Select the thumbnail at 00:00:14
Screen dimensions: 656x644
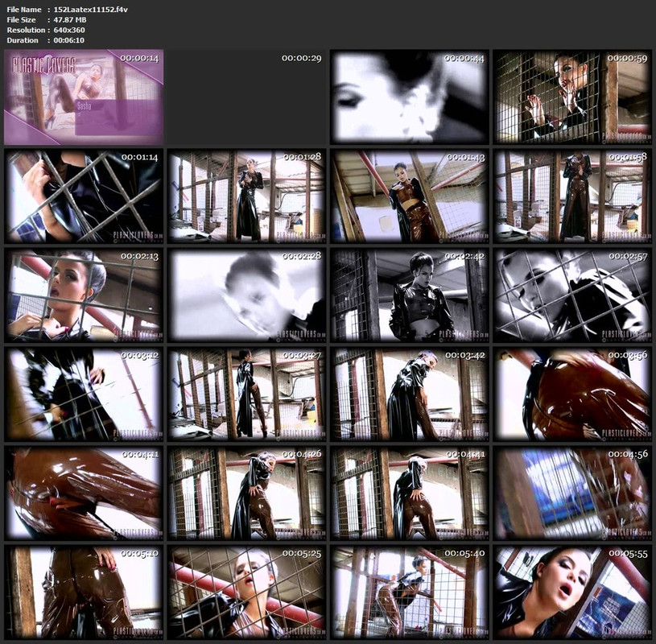pos(84,97)
